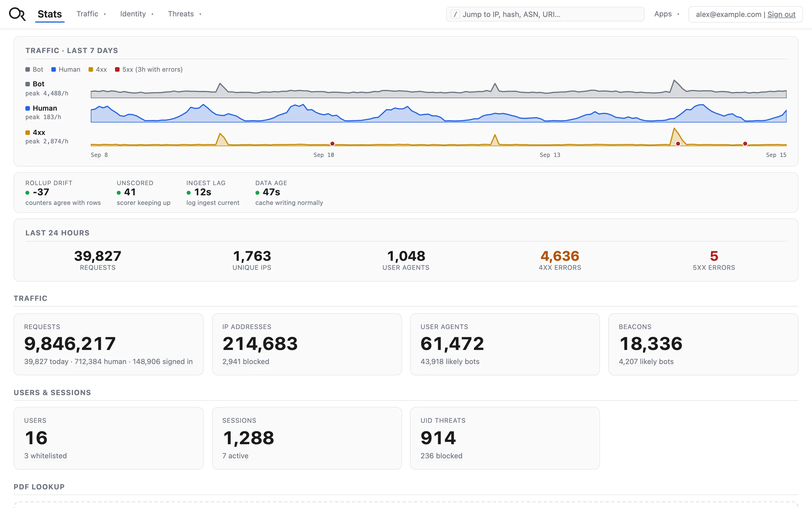Viewport: 812px width, 508px height.
Task: Open the Beacons 18,336 card
Action: (703, 344)
